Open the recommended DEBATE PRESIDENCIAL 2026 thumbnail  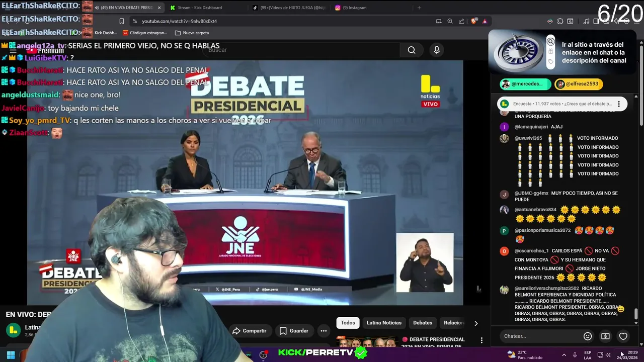coord(368,342)
